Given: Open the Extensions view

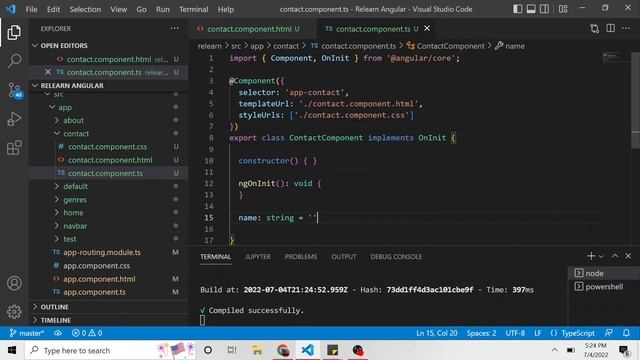Looking at the screenshot, I should [x=14, y=148].
